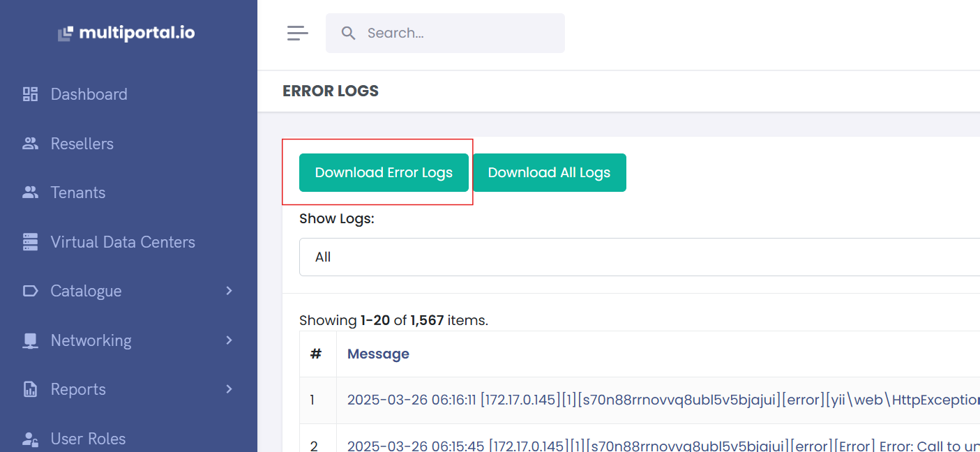Click the Tenants people icon

point(30,193)
